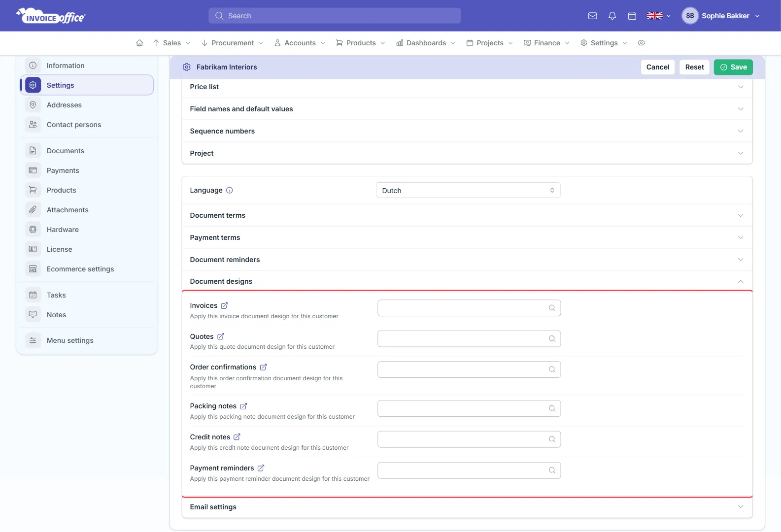781x532 pixels.
Task: Click the Hardware sidebar icon
Action: [33, 230]
